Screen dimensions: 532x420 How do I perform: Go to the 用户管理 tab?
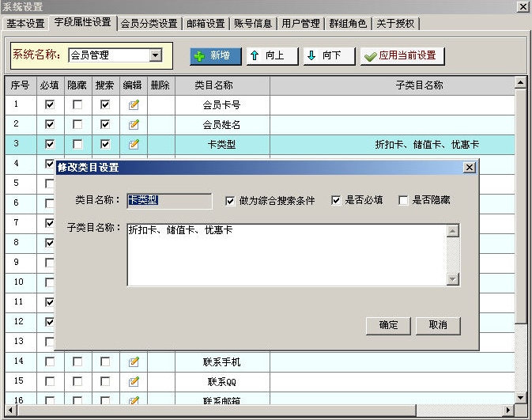(300, 24)
